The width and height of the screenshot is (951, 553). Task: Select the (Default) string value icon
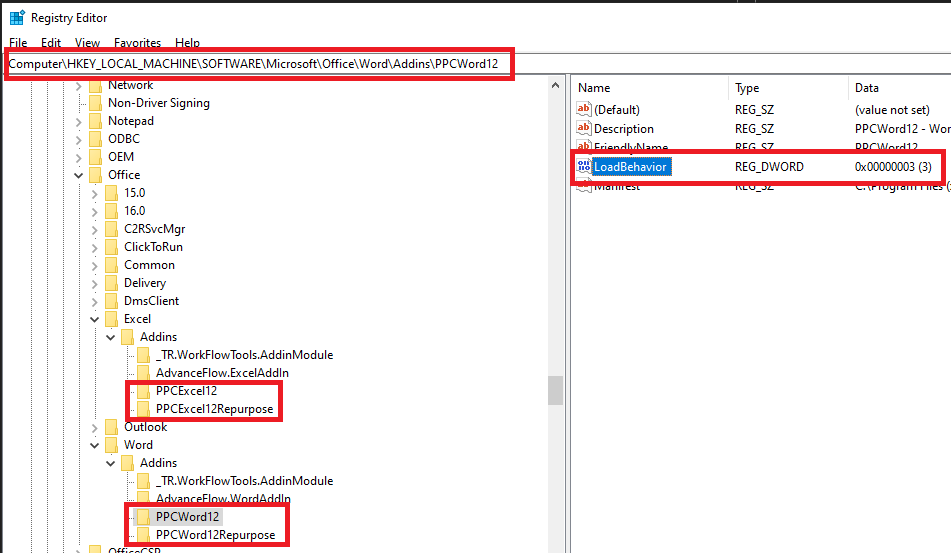[x=583, y=109]
